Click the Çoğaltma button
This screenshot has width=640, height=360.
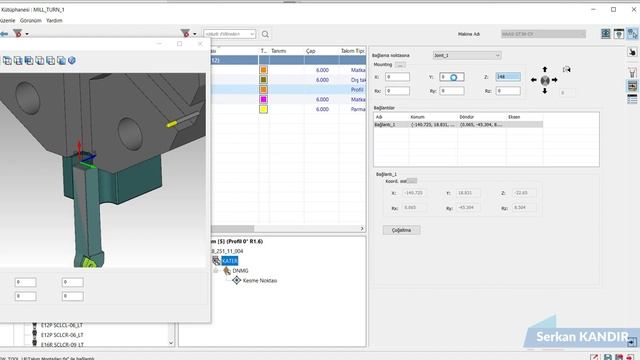click(401, 230)
